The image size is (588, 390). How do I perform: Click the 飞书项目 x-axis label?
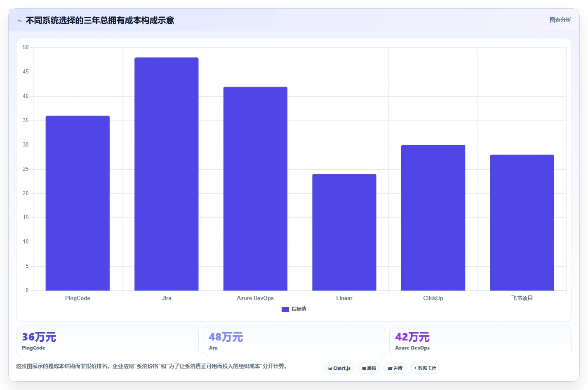[x=522, y=298]
